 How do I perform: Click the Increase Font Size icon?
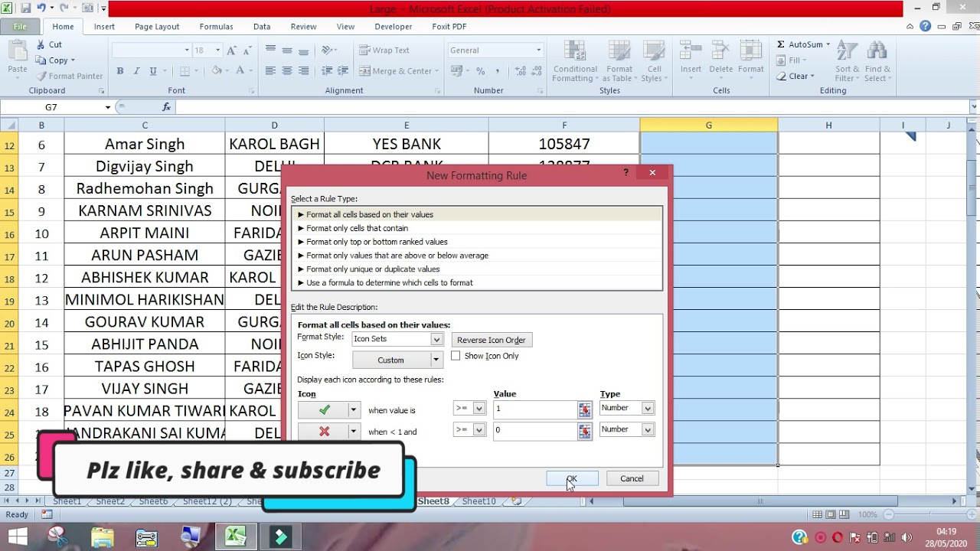point(230,51)
